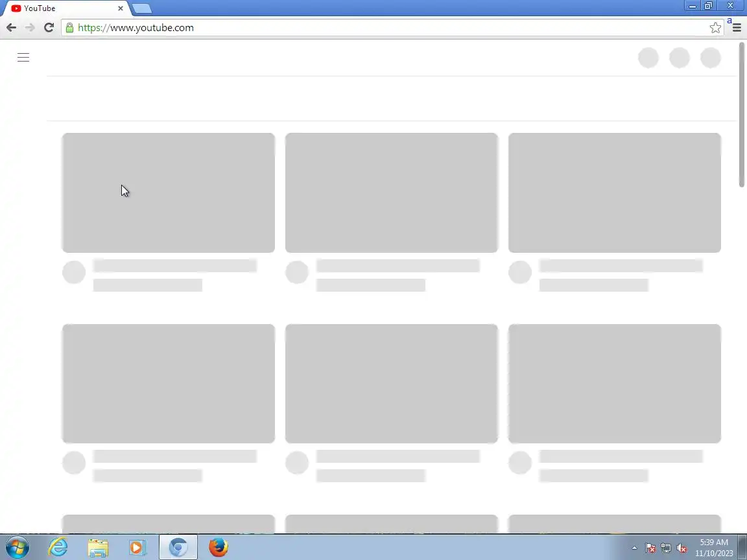Show hidden system tray icons

(x=634, y=548)
